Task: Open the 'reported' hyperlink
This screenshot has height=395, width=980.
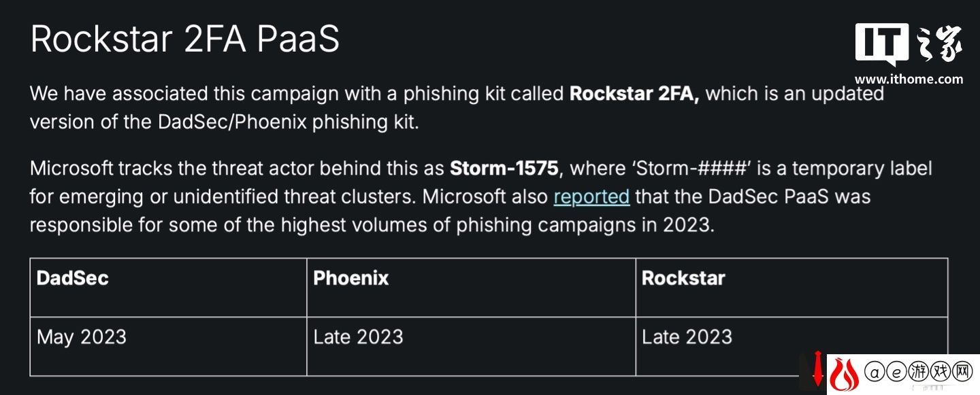Action: point(591,196)
